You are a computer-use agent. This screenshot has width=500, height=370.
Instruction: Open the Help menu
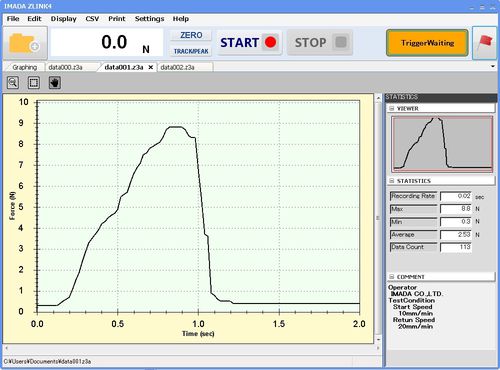coord(181,19)
